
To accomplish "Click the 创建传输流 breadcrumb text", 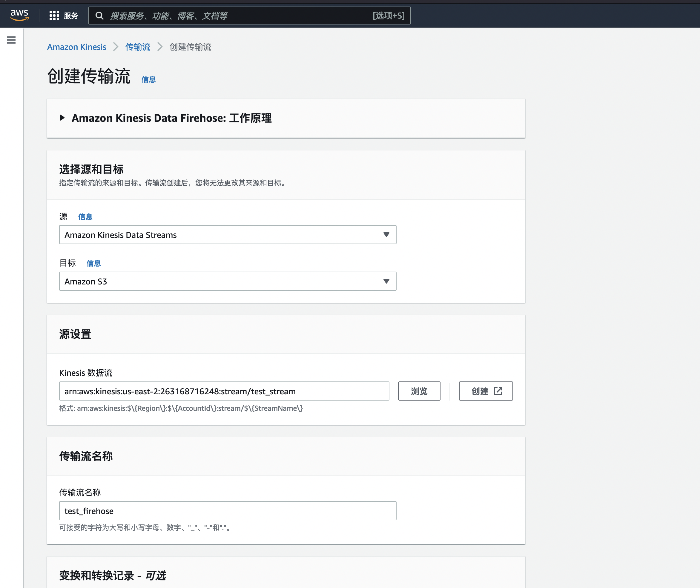I will 190,47.
